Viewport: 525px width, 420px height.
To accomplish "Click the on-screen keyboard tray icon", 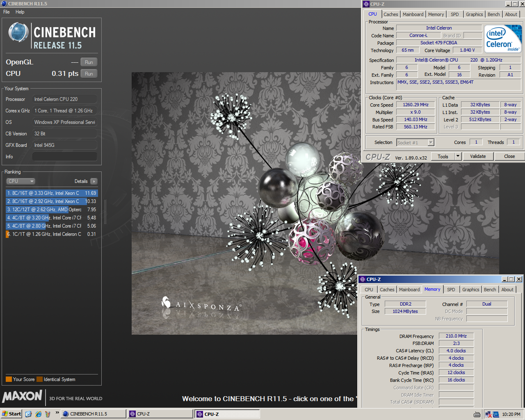I will click(477, 414).
